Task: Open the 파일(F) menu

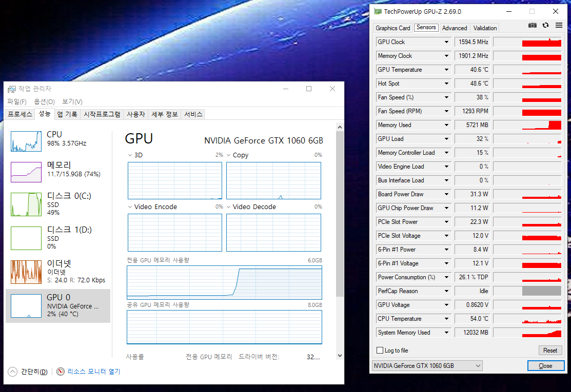Action: tap(17, 102)
